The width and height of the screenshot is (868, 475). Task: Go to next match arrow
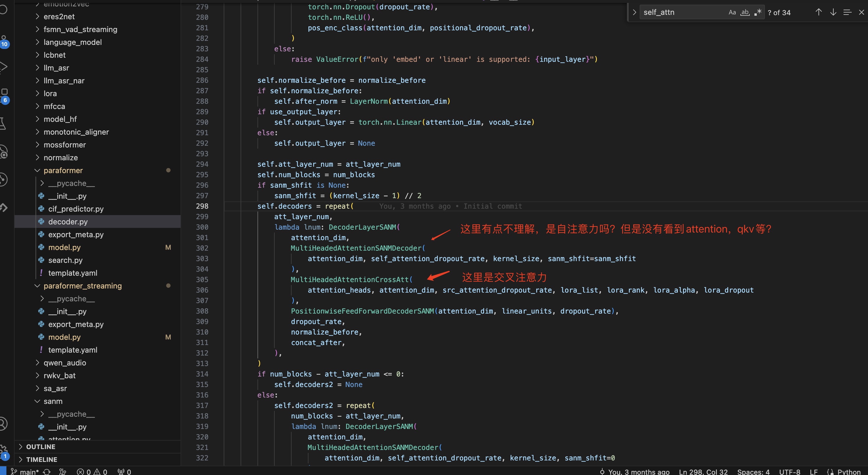833,13
